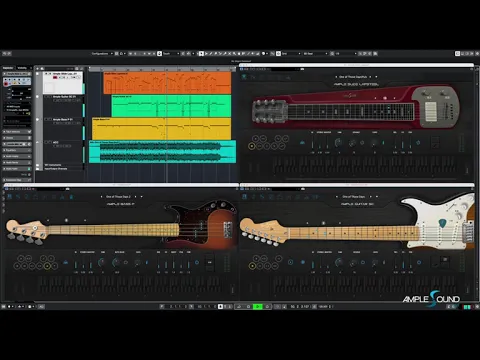Open the window layout setup icon top right

click(458, 53)
